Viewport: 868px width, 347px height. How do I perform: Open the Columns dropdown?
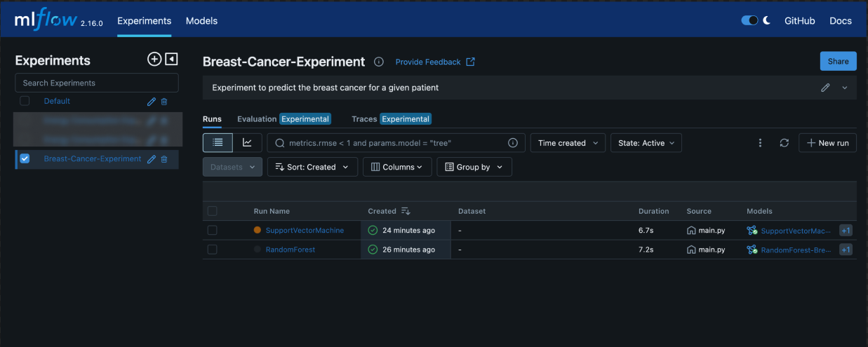click(397, 168)
